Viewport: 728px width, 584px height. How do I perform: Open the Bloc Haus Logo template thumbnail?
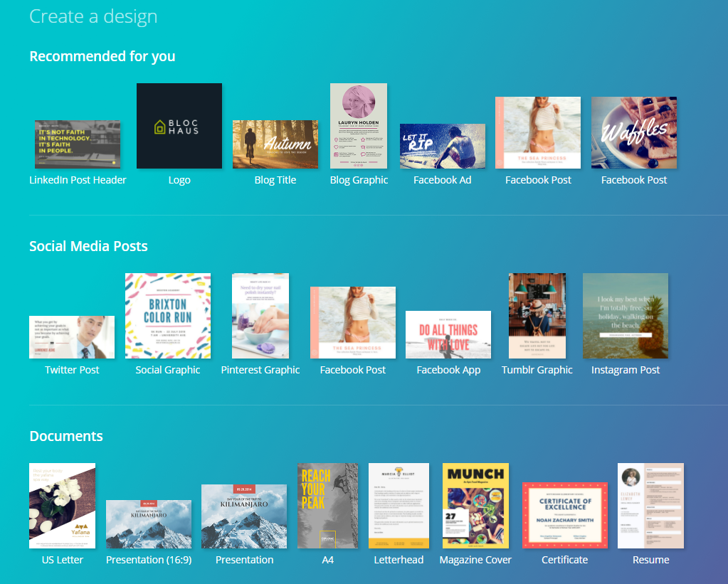(x=179, y=126)
